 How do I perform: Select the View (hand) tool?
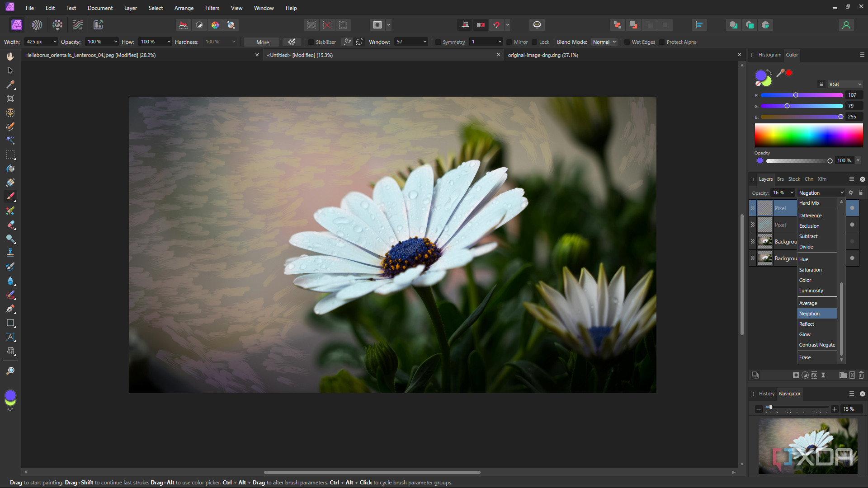(x=10, y=56)
